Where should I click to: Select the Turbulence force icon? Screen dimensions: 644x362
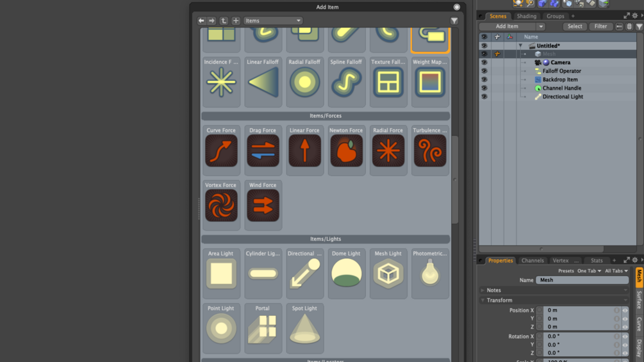pyautogui.click(x=430, y=151)
